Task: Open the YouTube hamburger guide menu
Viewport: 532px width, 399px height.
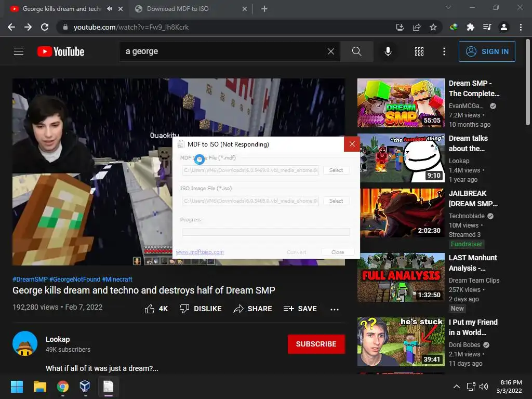Action: point(19,51)
